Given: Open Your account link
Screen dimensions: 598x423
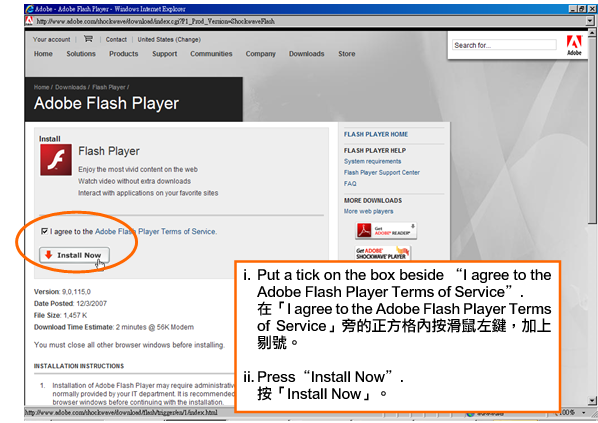Looking at the screenshot, I should [51, 39].
